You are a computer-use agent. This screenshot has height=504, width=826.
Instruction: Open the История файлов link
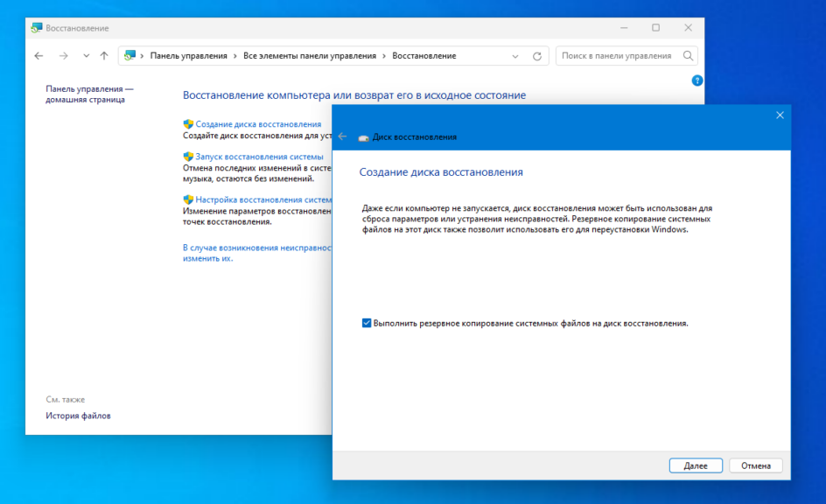78,416
